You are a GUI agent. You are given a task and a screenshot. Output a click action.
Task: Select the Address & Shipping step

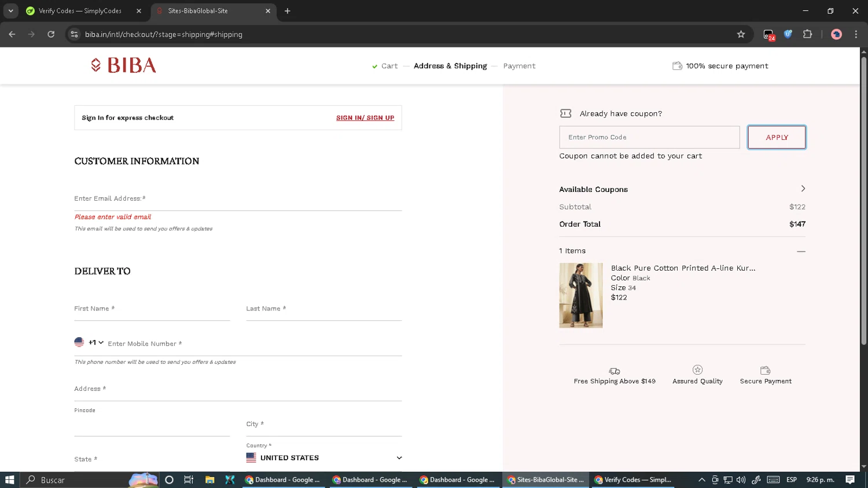[450, 66]
